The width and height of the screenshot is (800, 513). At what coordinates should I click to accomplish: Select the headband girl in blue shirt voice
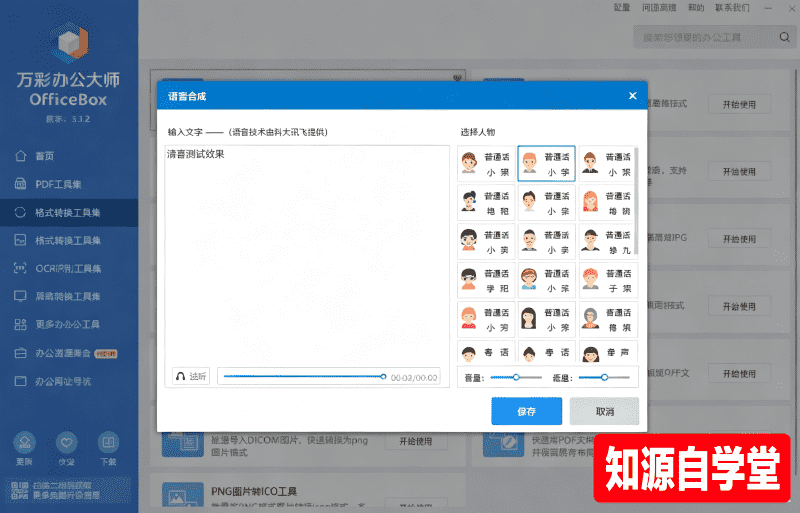546,281
